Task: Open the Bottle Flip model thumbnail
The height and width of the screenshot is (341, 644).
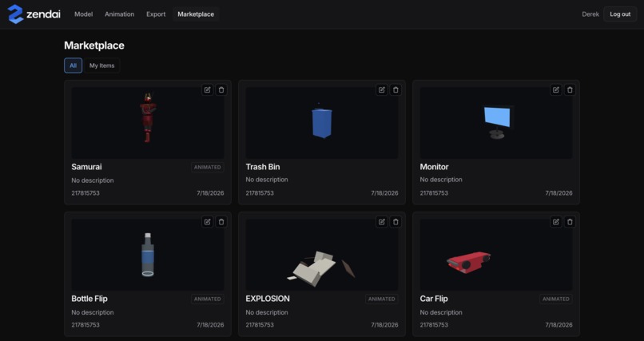Action: pos(148,255)
